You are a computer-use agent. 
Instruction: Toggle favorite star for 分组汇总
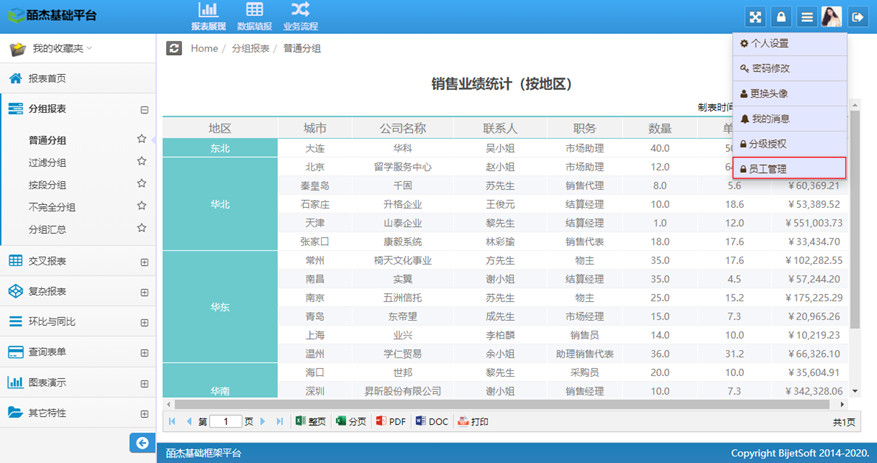(142, 229)
